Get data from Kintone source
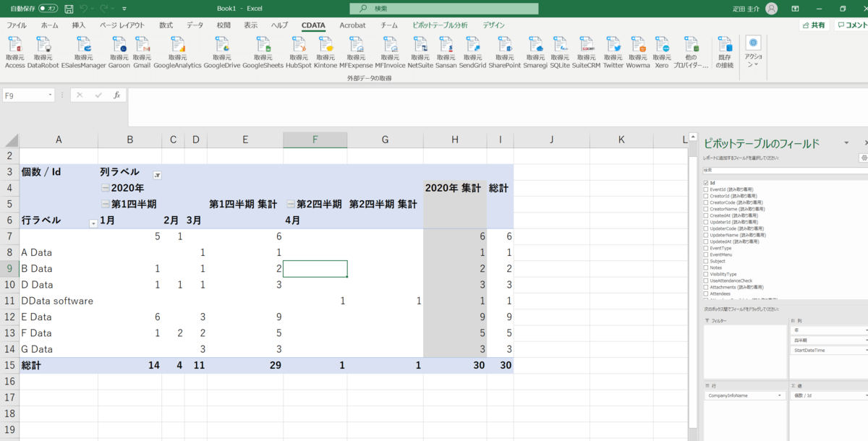 [325, 53]
